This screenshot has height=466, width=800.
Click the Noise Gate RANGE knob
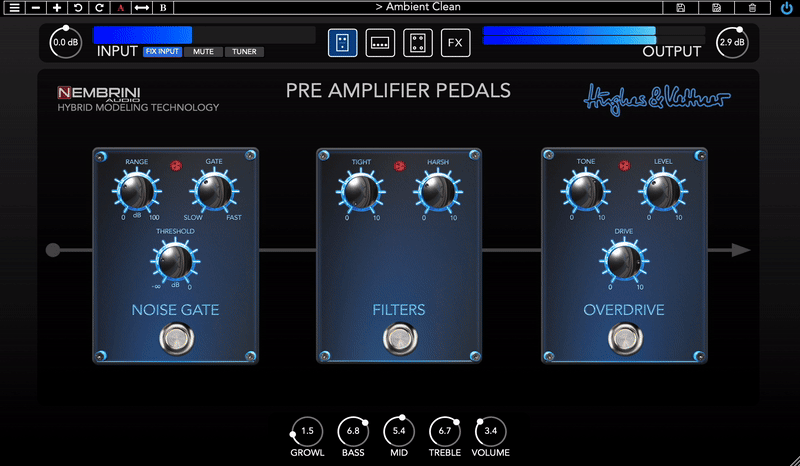136,191
